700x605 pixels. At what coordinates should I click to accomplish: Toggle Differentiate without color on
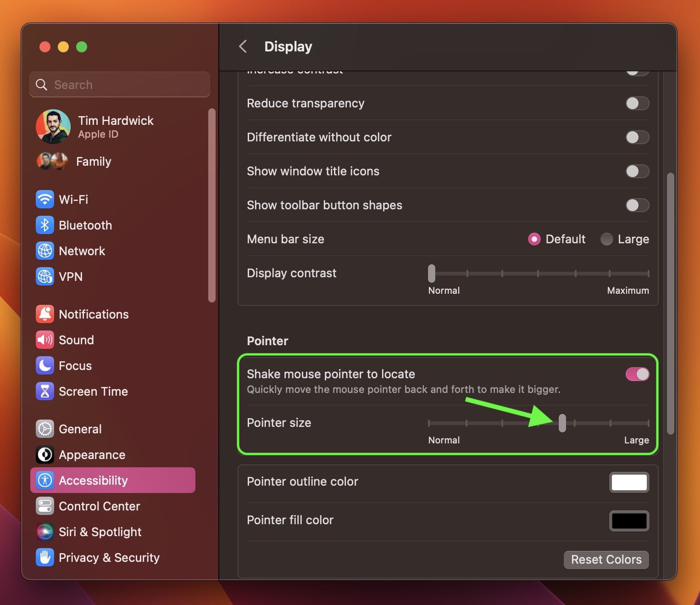pyautogui.click(x=638, y=137)
